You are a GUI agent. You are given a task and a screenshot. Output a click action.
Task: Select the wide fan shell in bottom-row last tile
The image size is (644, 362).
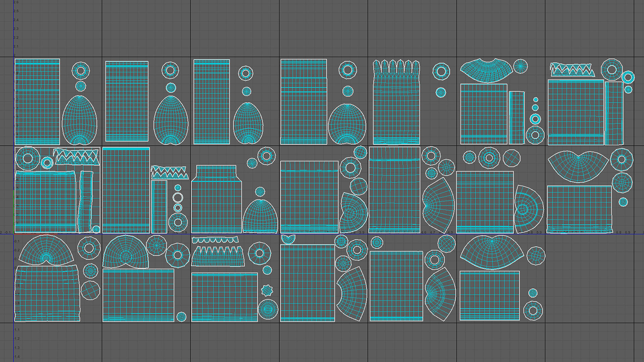point(491,253)
